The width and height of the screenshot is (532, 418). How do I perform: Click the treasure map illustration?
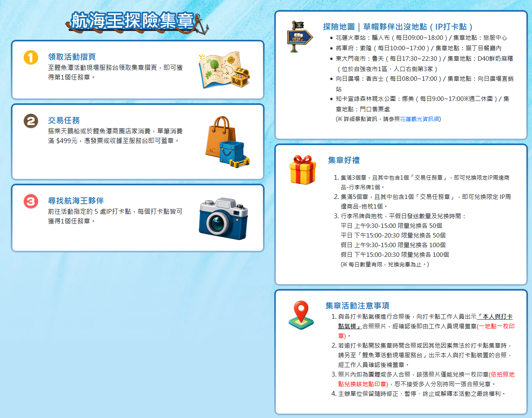pyautogui.click(x=224, y=70)
